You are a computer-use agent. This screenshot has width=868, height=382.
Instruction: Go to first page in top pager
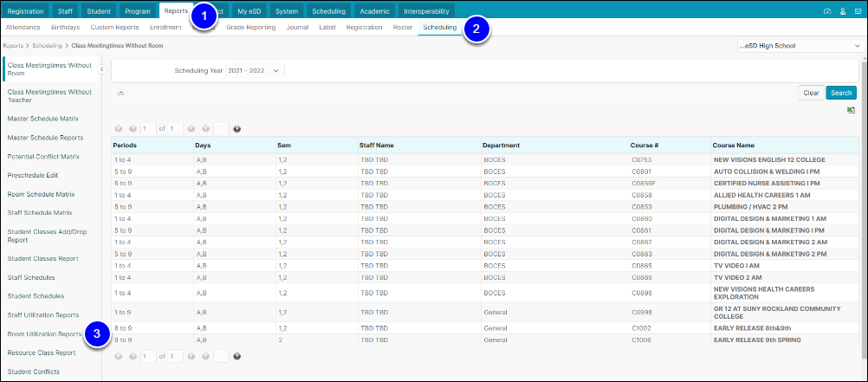pyautogui.click(x=119, y=129)
